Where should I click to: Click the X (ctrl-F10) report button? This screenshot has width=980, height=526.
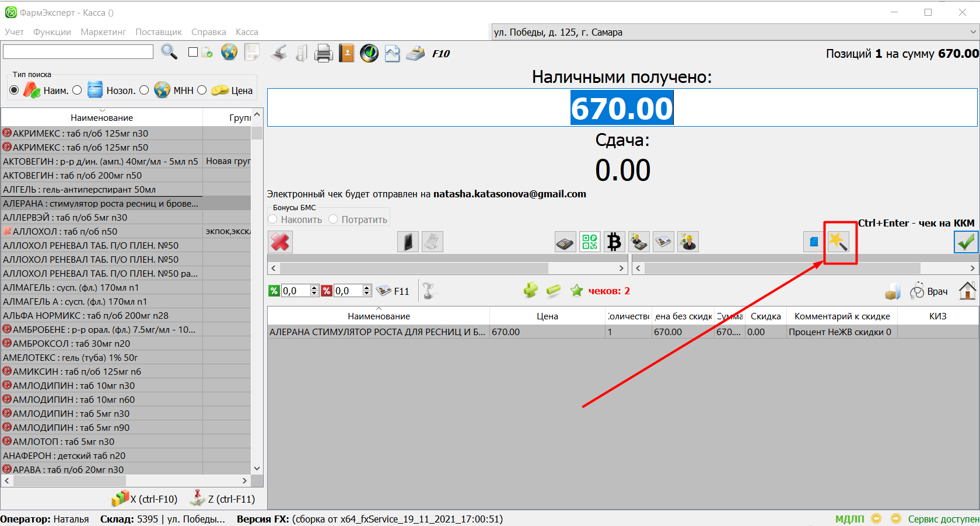point(145,499)
